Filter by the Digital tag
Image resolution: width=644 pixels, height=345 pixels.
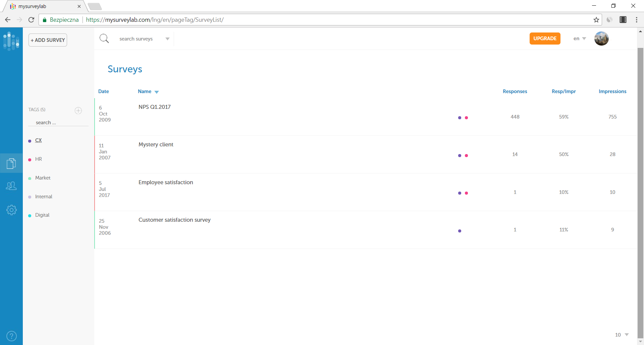[42, 215]
